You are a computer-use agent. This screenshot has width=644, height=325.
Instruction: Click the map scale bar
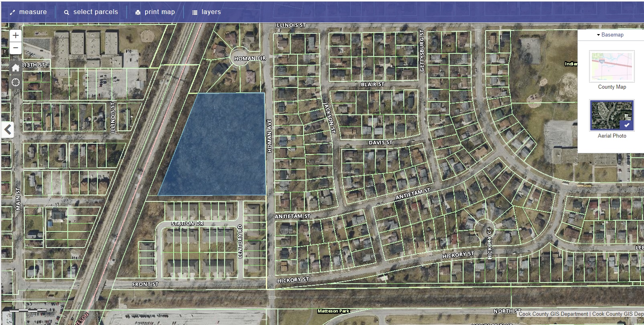click(x=28, y=311)
